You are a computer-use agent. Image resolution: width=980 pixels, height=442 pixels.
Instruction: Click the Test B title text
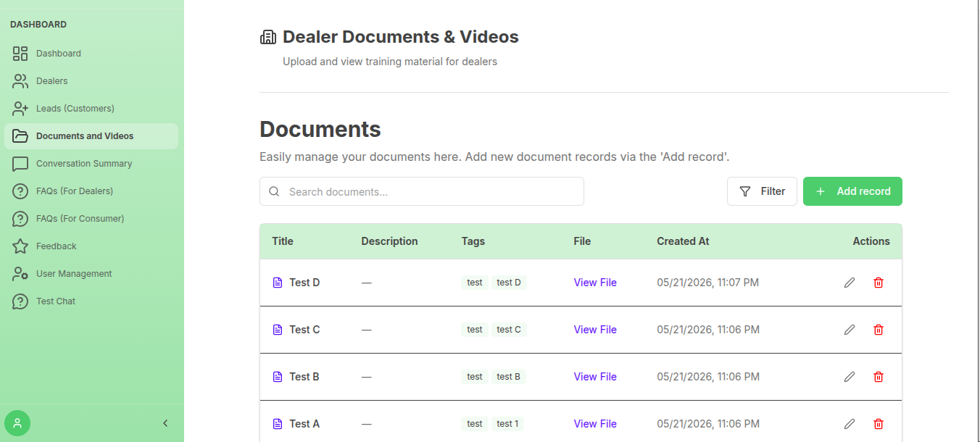tap(304, 377)
